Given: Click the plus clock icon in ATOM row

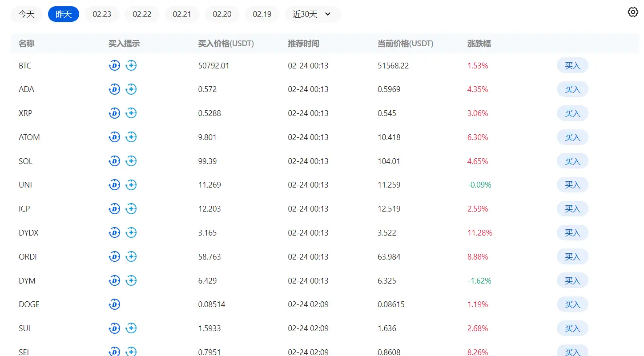Looking at the screenshot, I should 131,137.
